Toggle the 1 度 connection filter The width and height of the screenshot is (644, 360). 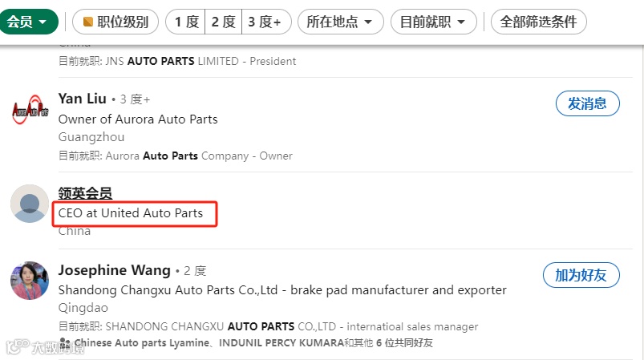[185, 22]
